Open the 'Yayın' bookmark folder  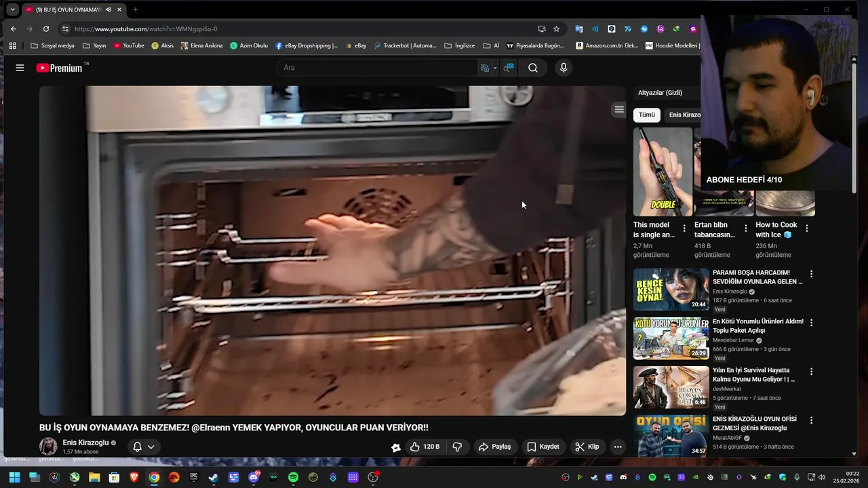[94, 45]
